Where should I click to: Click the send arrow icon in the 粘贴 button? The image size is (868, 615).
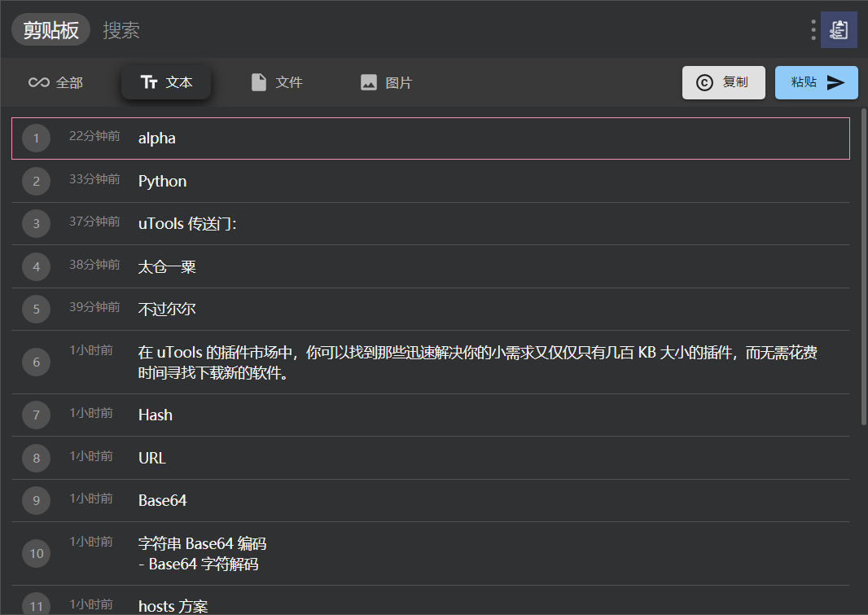point(836,82)
